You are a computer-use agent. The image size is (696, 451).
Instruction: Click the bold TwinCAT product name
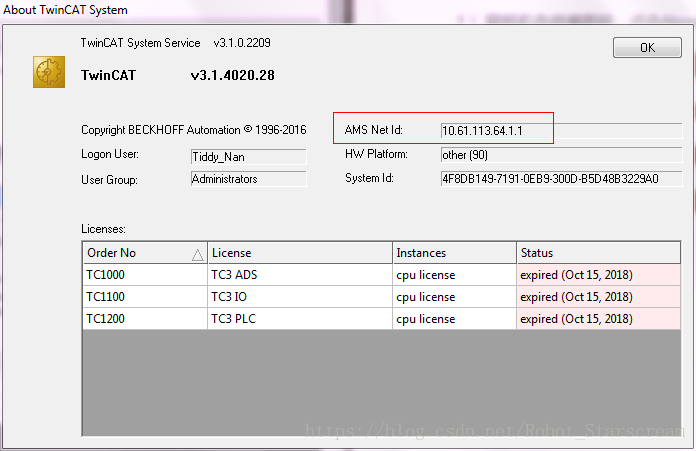(x=108, y=75)
